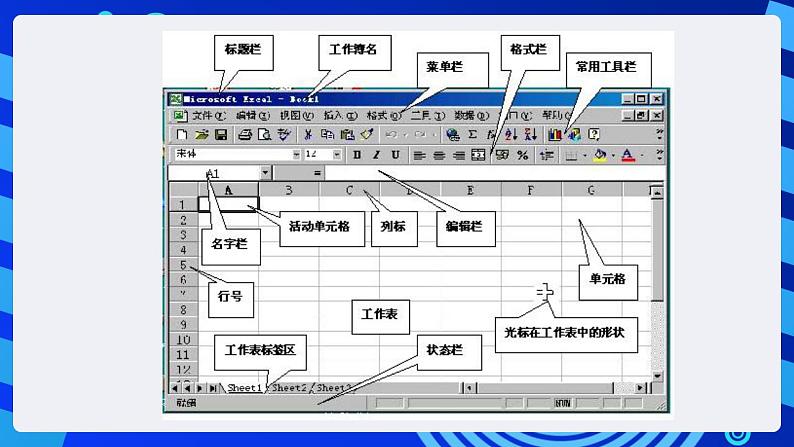Switch to the Sheet2 tab

tap(289, 387)
